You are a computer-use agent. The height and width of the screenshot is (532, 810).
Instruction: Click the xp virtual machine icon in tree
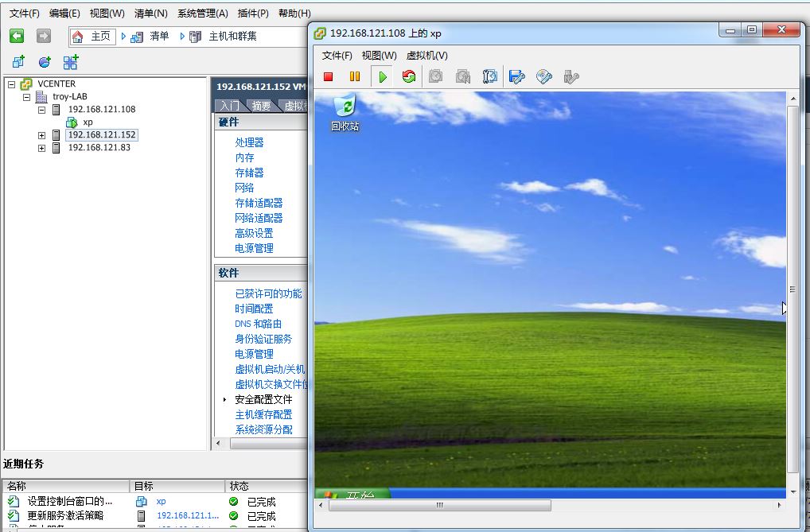coord(72,122)
